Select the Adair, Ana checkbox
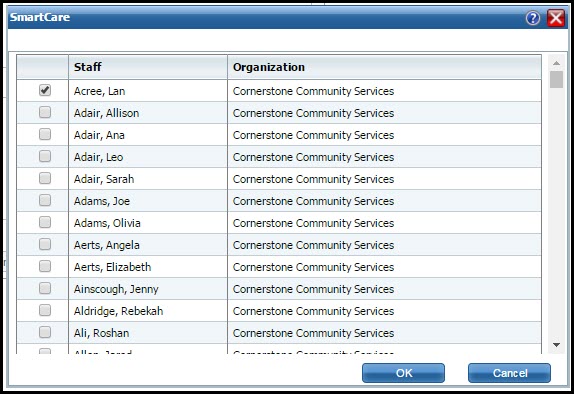Screen dimensions: 574x394 [45, 134]
